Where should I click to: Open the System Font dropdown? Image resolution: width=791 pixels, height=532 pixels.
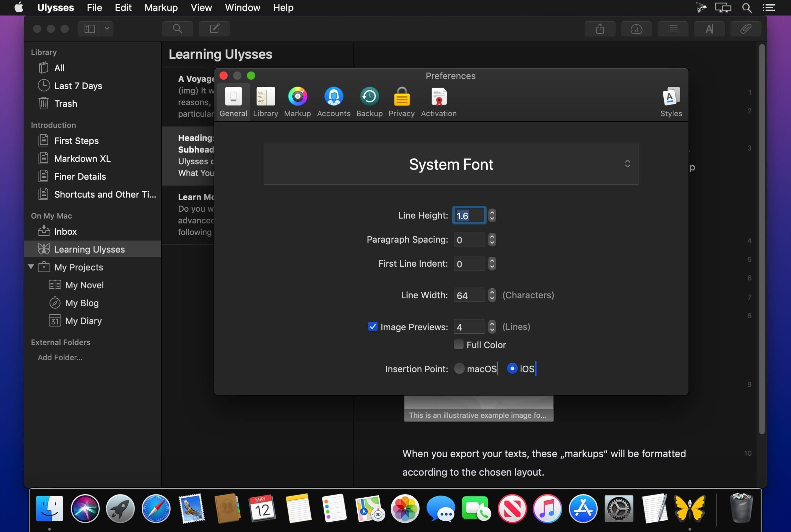tap(451, 164)
